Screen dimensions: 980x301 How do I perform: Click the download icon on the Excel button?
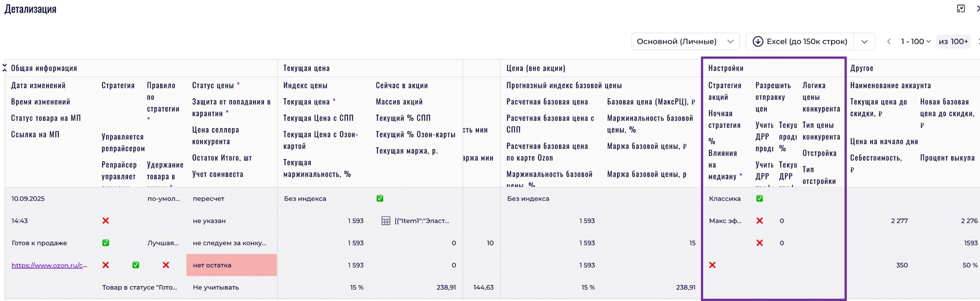click(x=758, y=41)
